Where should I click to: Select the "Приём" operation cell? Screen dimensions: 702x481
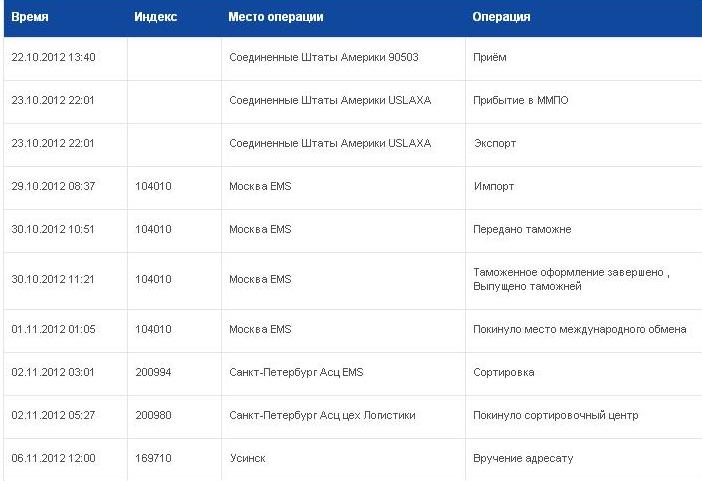click(490, 58)
